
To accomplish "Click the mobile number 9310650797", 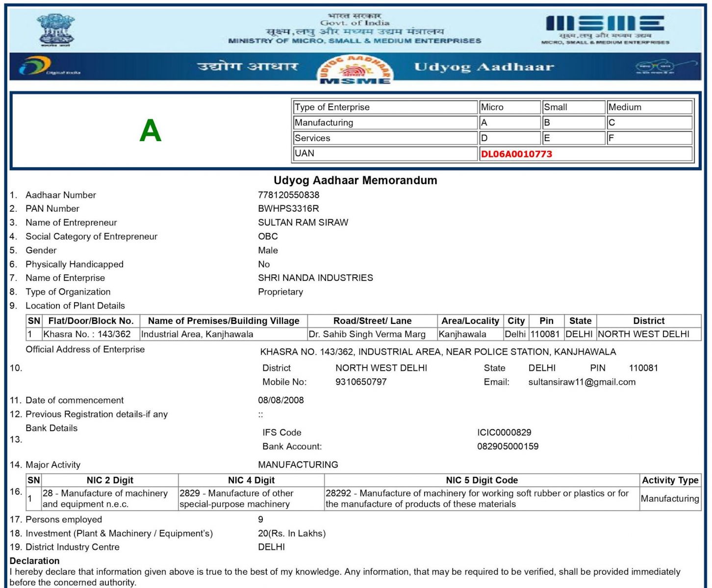I will [361, 382].
